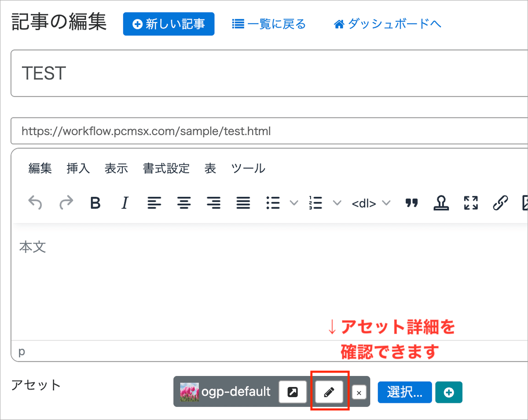Expand the <dl> definition list dropdown
The width and height of the screenshot is (528, 420).
pos(386,203)
